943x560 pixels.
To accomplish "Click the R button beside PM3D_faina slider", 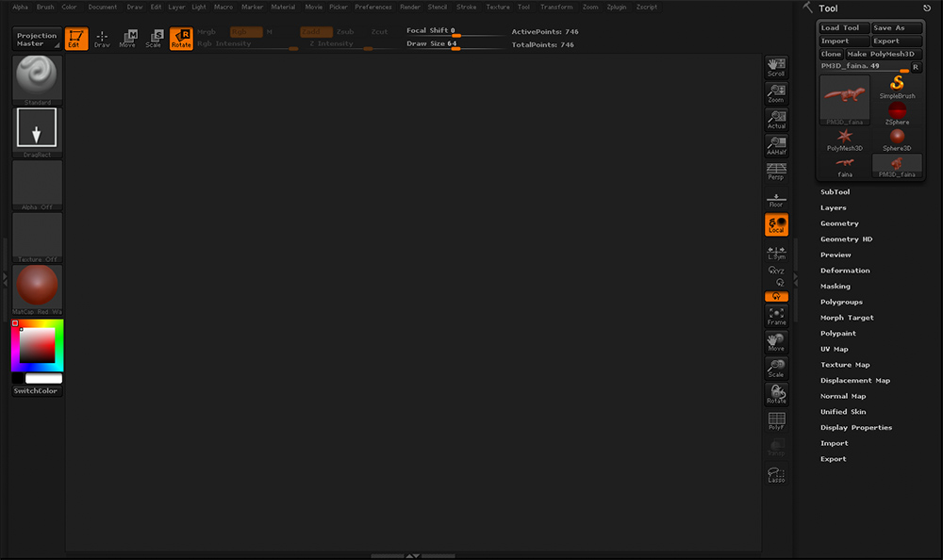I will [x=916, y=67].
